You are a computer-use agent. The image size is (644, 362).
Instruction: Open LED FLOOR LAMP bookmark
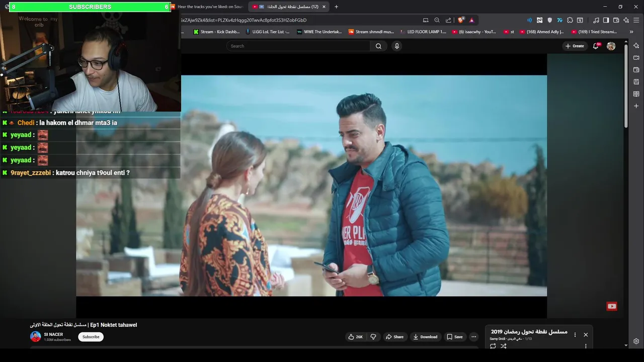coord(423,32)
